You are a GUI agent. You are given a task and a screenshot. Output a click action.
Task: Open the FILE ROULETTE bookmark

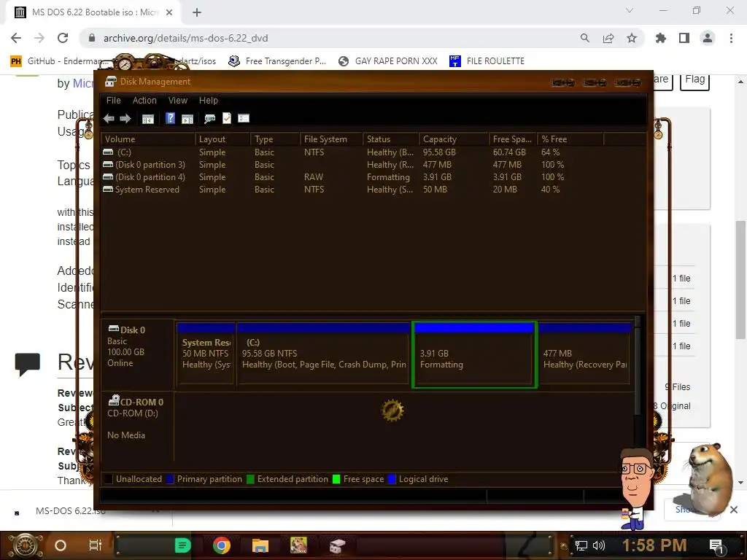click(x=487, y=61)
